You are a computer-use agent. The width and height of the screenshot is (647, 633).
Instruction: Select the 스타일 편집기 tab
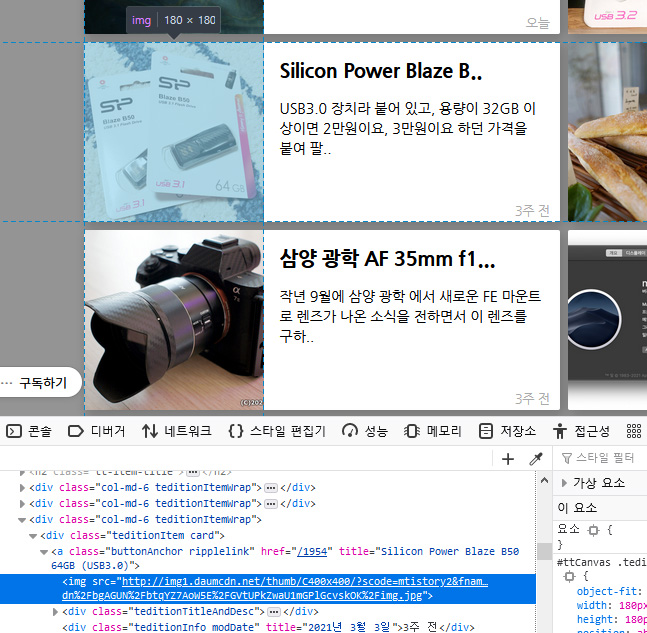pyautogui.click(x=277, y=431)
